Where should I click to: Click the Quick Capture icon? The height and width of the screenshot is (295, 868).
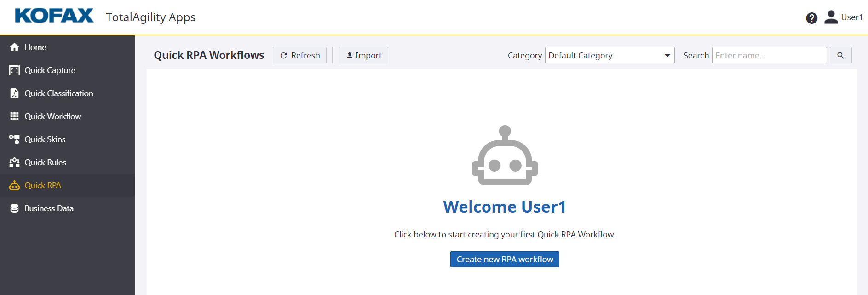coord(15,70)
